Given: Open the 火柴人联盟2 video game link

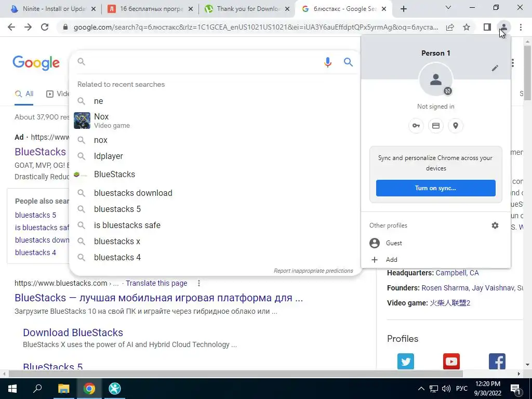Looking at the screenshot, I should click(x=450, y=303).
